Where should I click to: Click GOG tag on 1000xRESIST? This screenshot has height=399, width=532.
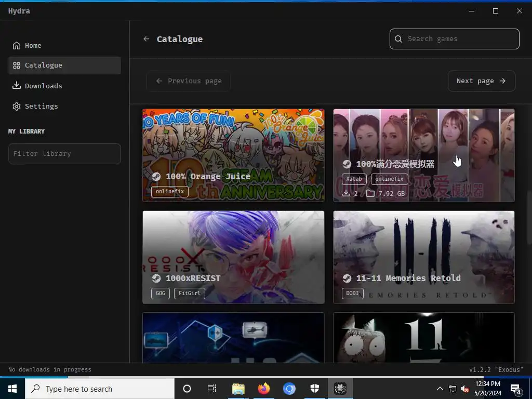[161, 293]
